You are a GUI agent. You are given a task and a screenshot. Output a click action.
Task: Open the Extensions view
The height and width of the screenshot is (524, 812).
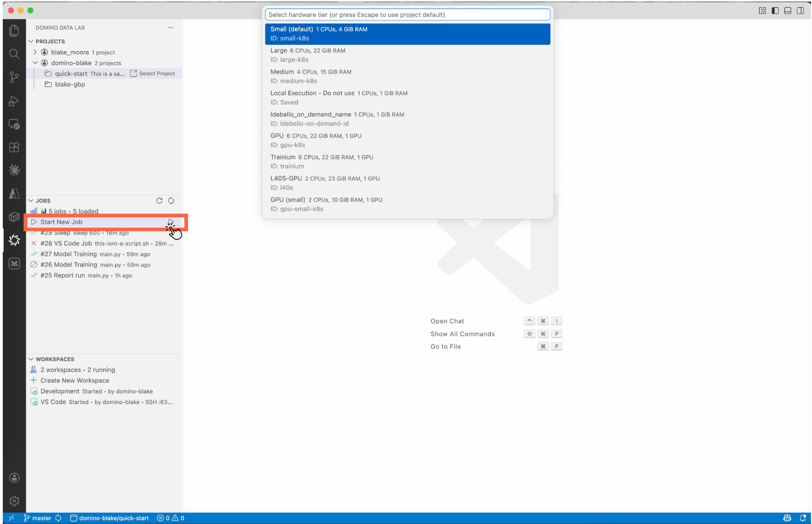14,147
